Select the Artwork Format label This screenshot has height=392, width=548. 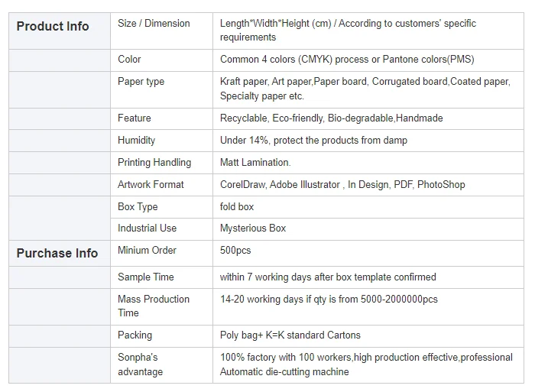click(x=151, y=185)
